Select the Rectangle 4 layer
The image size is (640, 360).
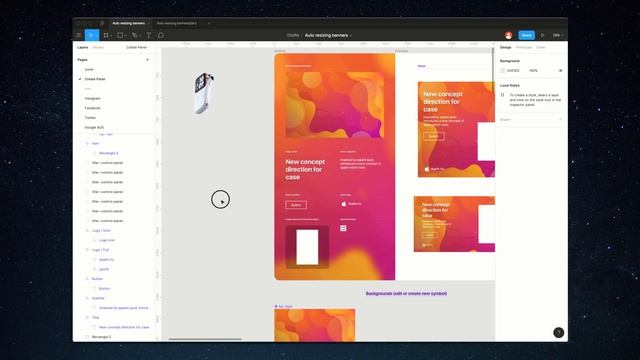coord(109,153)
